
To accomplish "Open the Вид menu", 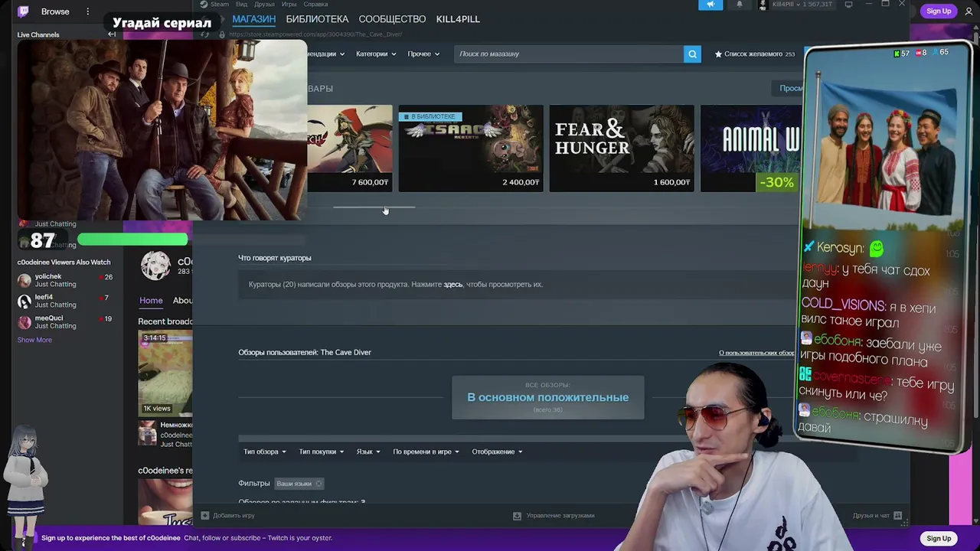I will [241, 4].
